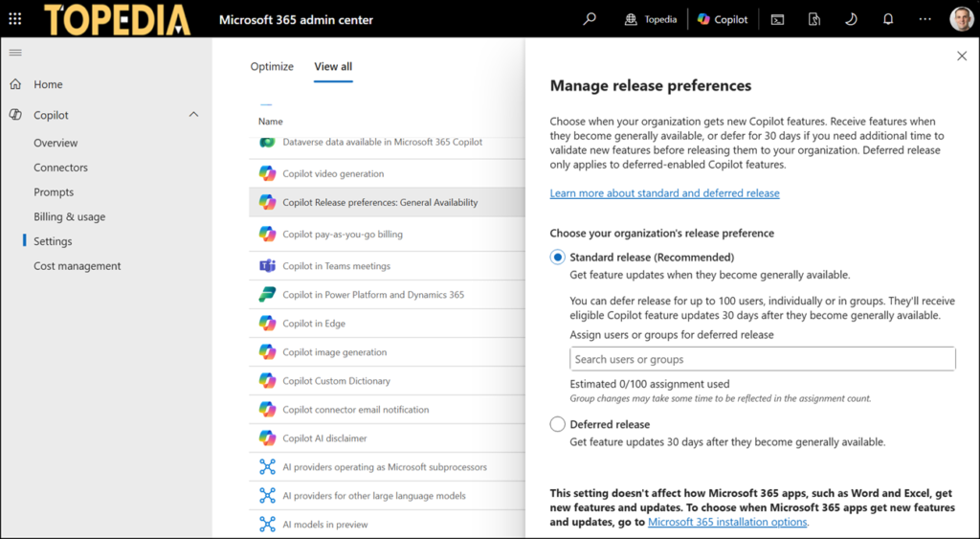This screenshot has width=980, height=539.
Task: Switch to the Optimize tab
Action: click(x=272, y=66)
